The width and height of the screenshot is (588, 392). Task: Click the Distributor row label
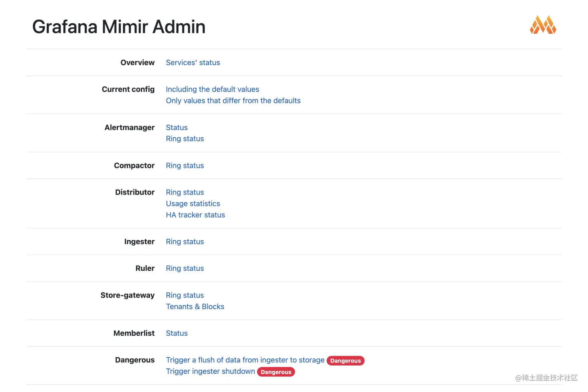[x=135, y=192]
